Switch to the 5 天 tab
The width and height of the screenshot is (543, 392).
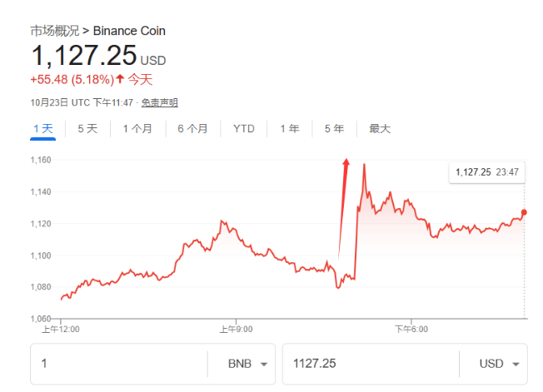tap(87, 128)
